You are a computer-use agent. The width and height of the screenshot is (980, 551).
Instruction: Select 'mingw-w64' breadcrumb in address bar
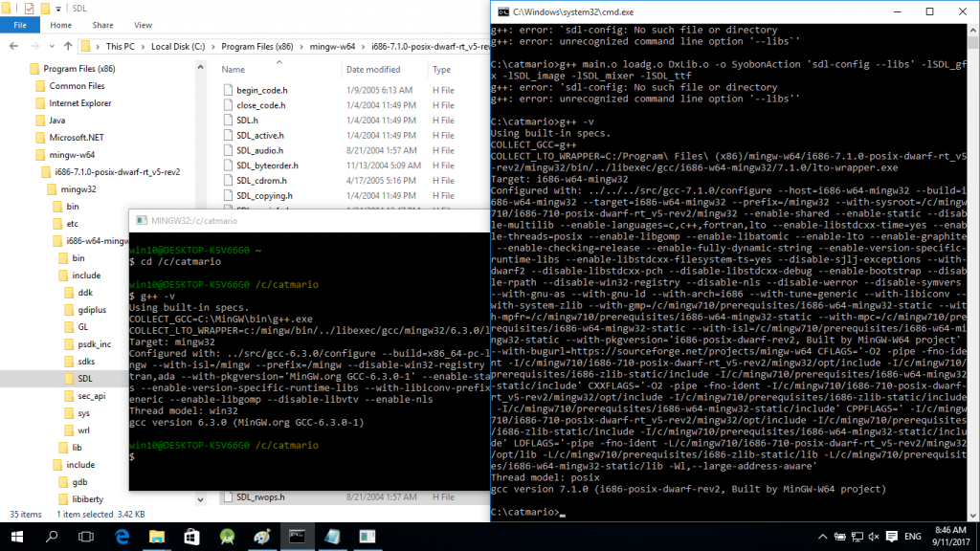click(332, 46)
